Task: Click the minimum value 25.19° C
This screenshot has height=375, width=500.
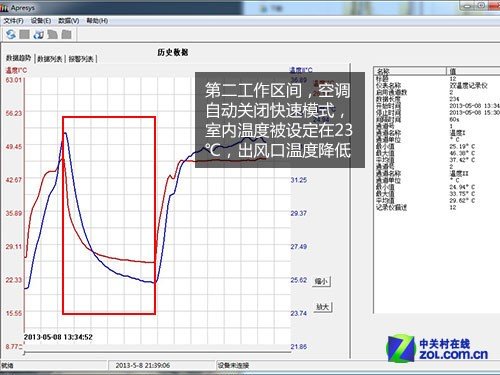Action: click(462, 147)
